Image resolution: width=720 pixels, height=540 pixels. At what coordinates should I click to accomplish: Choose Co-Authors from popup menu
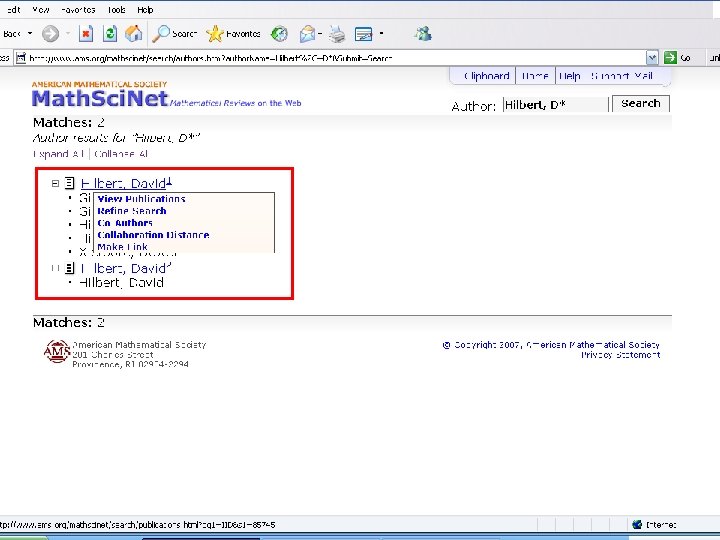[125, 223]
